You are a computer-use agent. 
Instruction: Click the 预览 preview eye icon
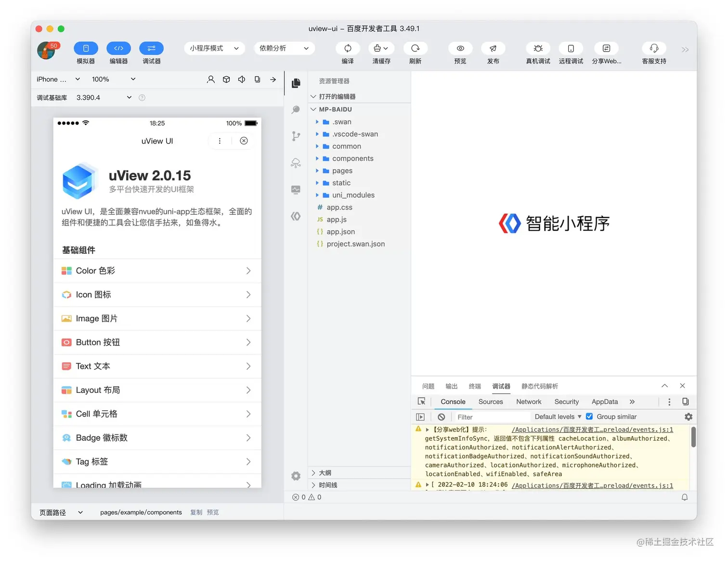tap(460, 48)
